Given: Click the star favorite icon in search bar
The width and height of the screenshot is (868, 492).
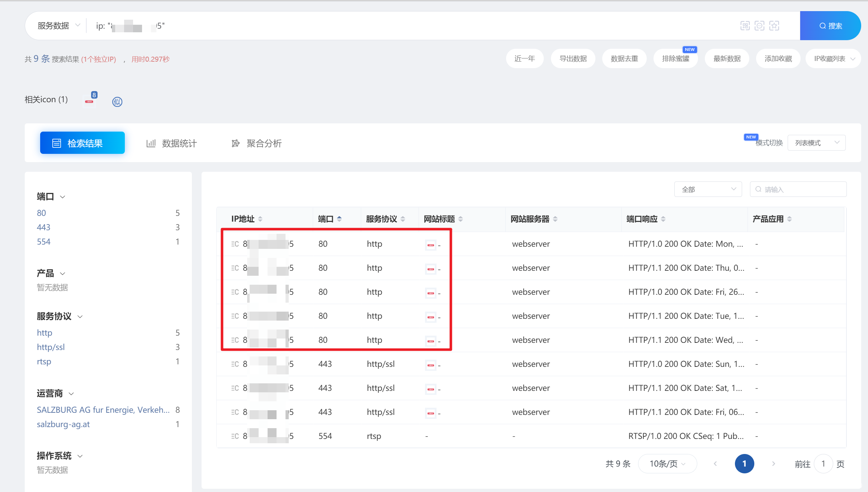Looking at the screenshot, I should pos(774,26).
